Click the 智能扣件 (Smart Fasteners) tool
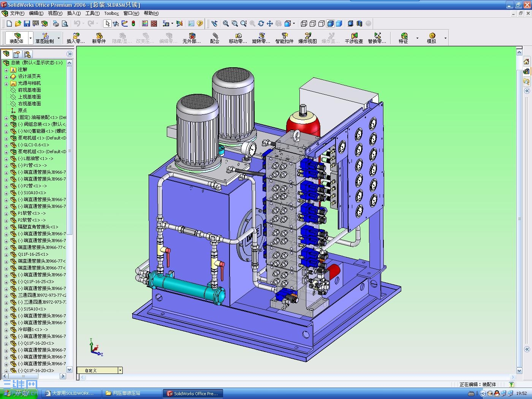Viewport: 532px width, 399px height. pyautogui.click(x=284, y=38)
